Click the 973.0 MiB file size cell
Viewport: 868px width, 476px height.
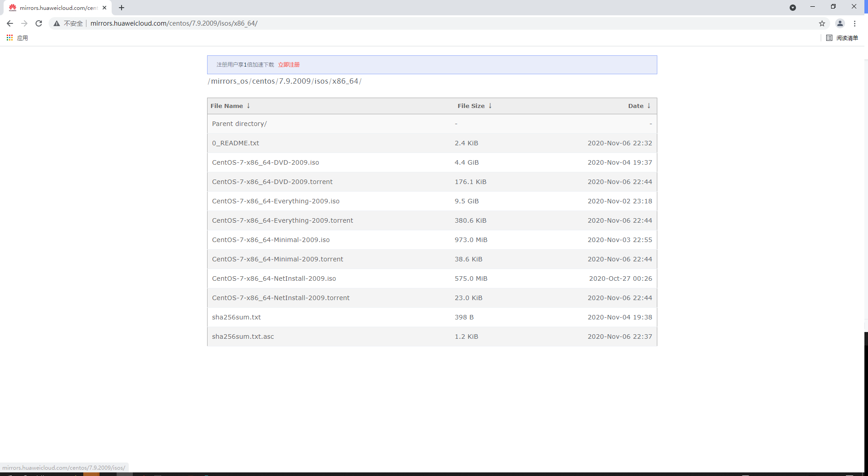[471, 240]
